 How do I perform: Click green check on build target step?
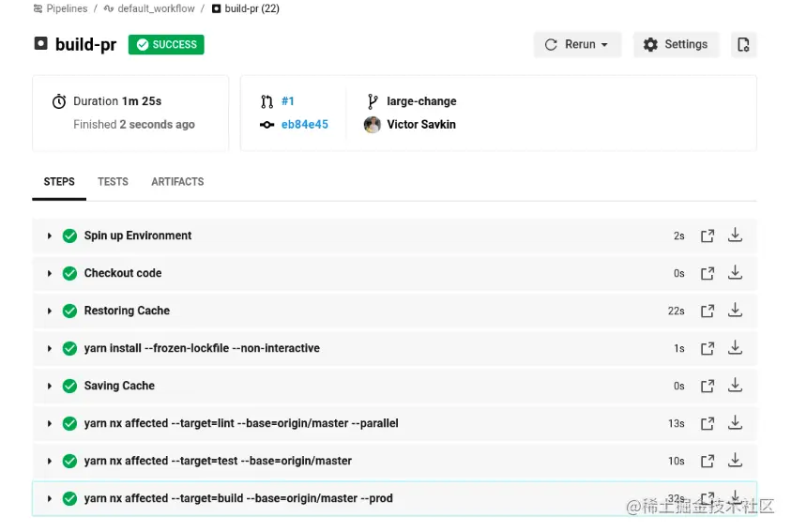pos(69,499)
